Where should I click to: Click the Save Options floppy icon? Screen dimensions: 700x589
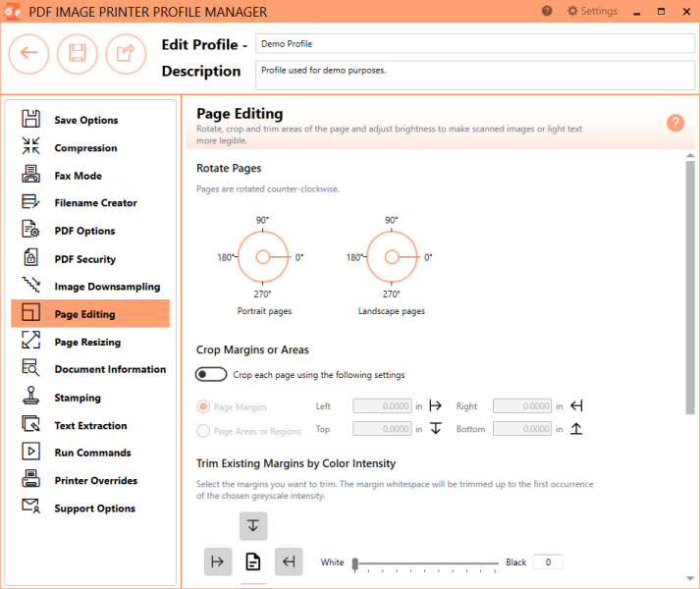point(30,119)
